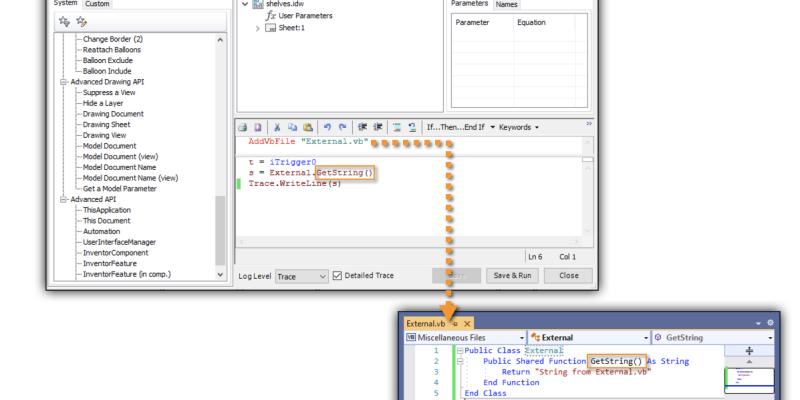Expand the Sheet:1 node in the model tree
Image resolution: width=800 pixels, height=400 pixels.
click(x=258, y=28)
